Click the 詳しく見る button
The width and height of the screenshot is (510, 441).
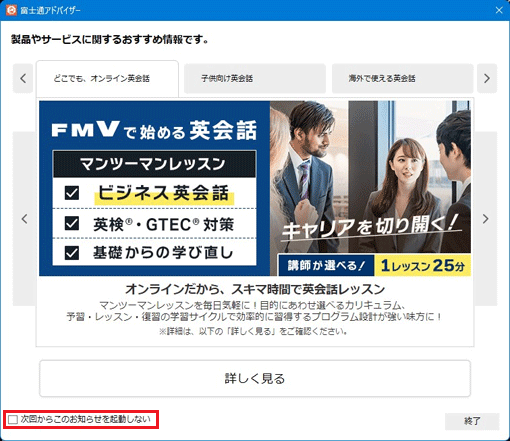pyautogui.click(x=255, y=378)
